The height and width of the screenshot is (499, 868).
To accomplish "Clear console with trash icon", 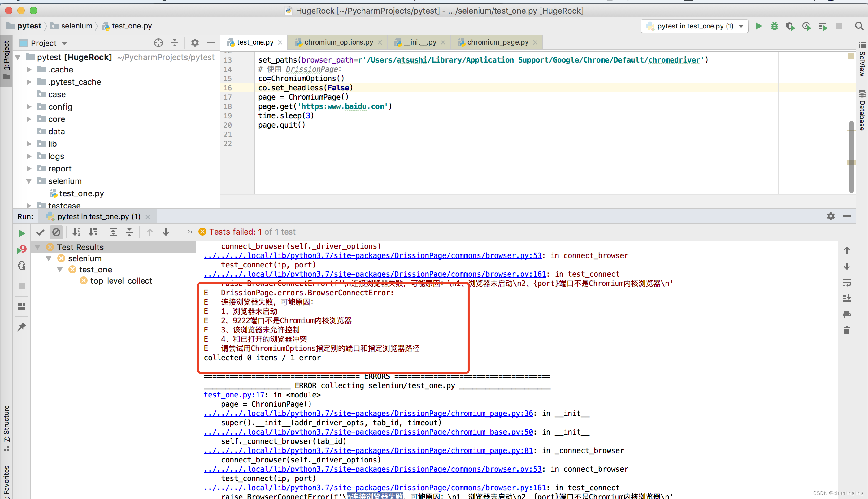I will pos(847,330).
